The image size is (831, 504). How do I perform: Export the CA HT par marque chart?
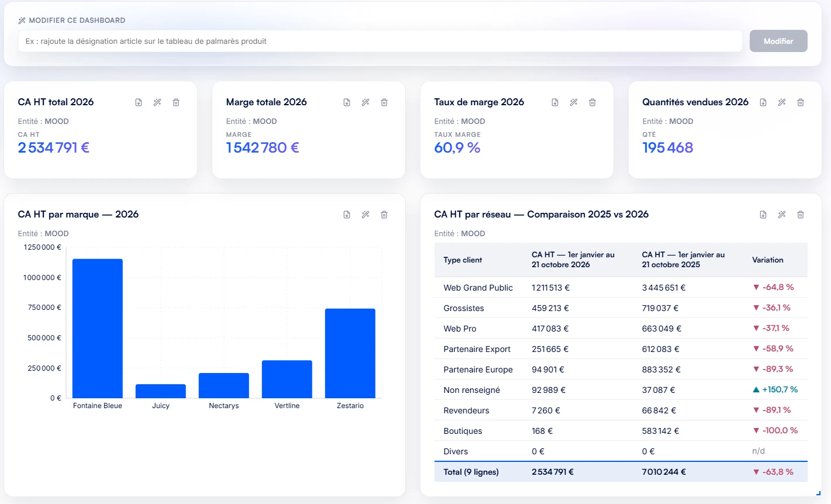click(347, 215)
